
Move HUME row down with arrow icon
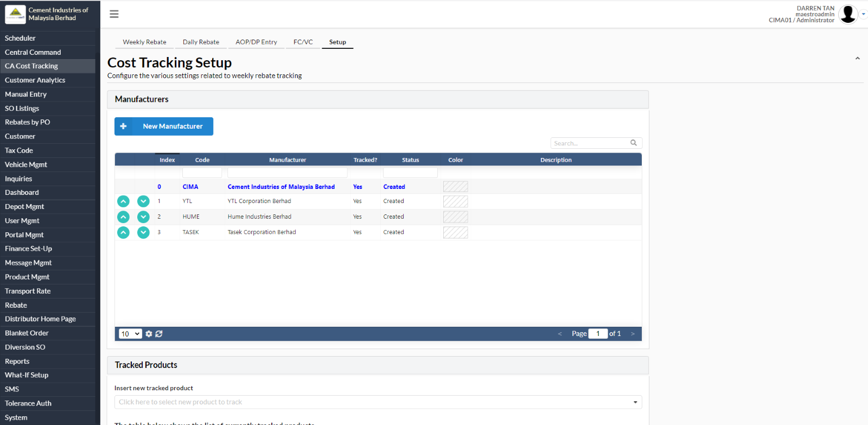(x=143, y=217)
